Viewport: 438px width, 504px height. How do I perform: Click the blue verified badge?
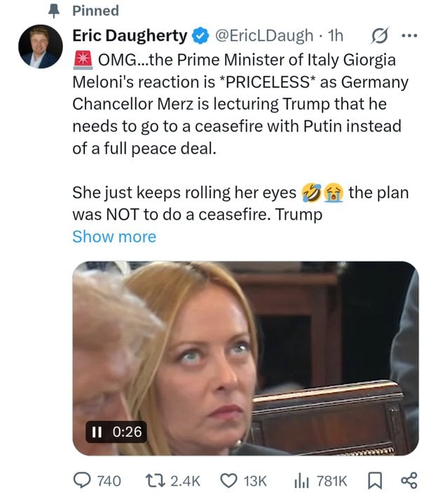click(x=200, y=36)
